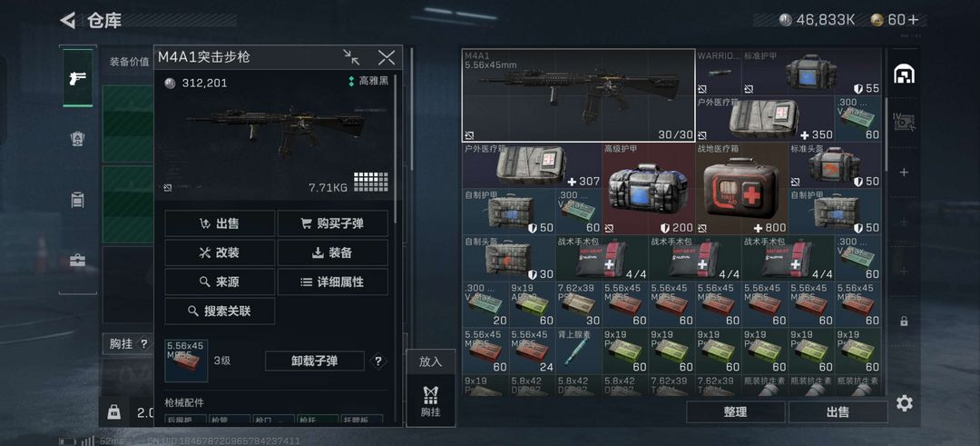Collapse the M4A1 detail panel with arrows icon
The width and height of the screenshot is (980, 446).
coord(351,57)
